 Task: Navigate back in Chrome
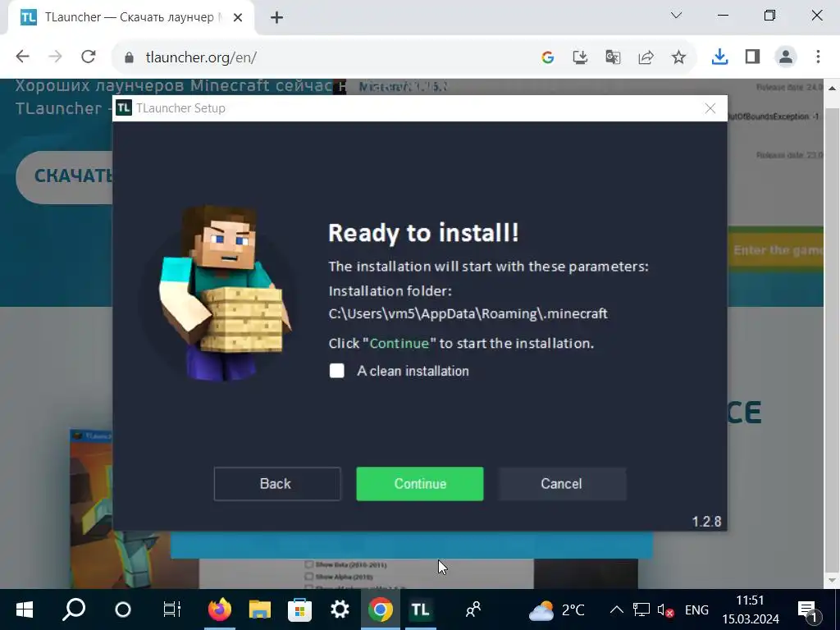[x=22, y=57]
